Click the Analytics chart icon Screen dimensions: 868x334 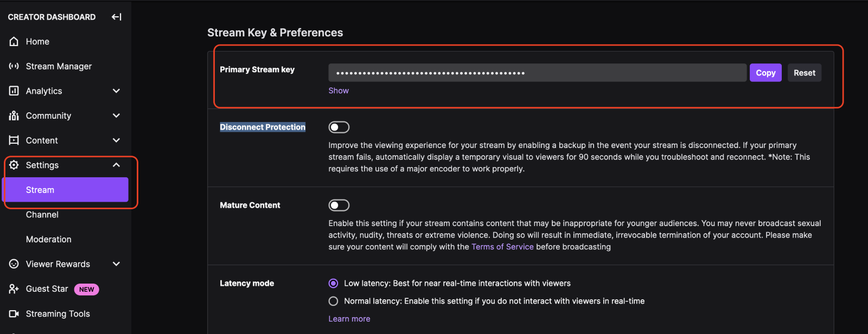(14, 91)
